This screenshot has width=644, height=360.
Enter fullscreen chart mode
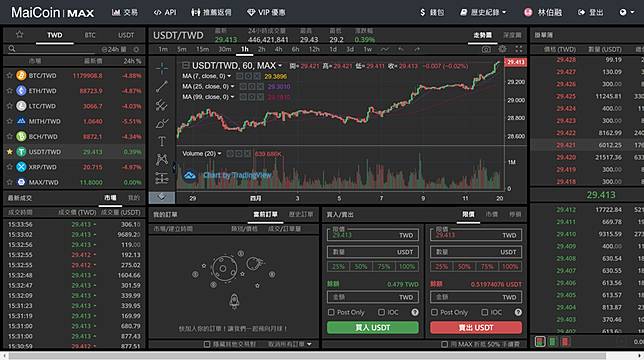519,49
